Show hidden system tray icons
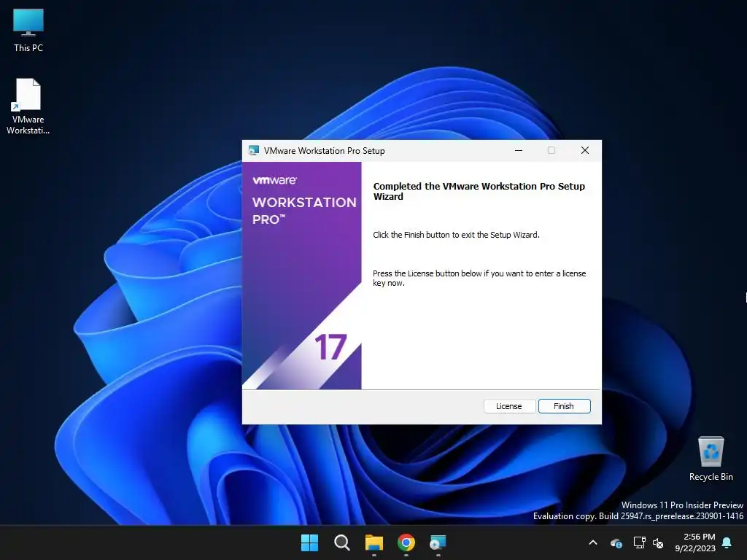Image resolution: width=747 pixels, height=560 pixels. (x=593, y=542)
